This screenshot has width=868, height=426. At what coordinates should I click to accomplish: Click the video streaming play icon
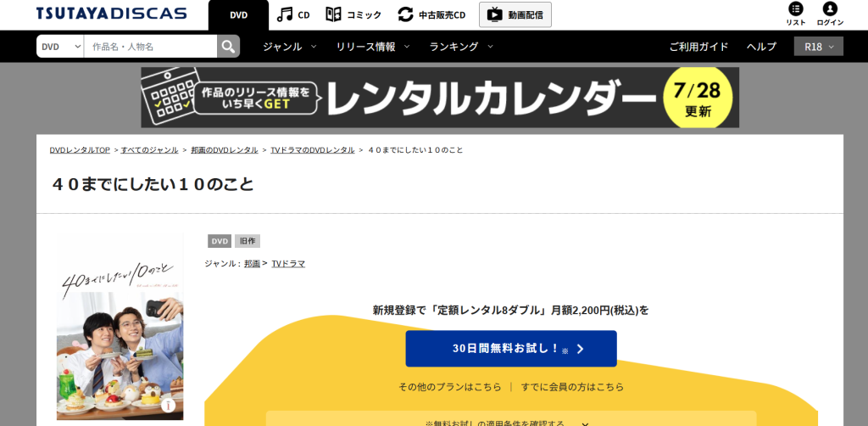coord(495,14)
